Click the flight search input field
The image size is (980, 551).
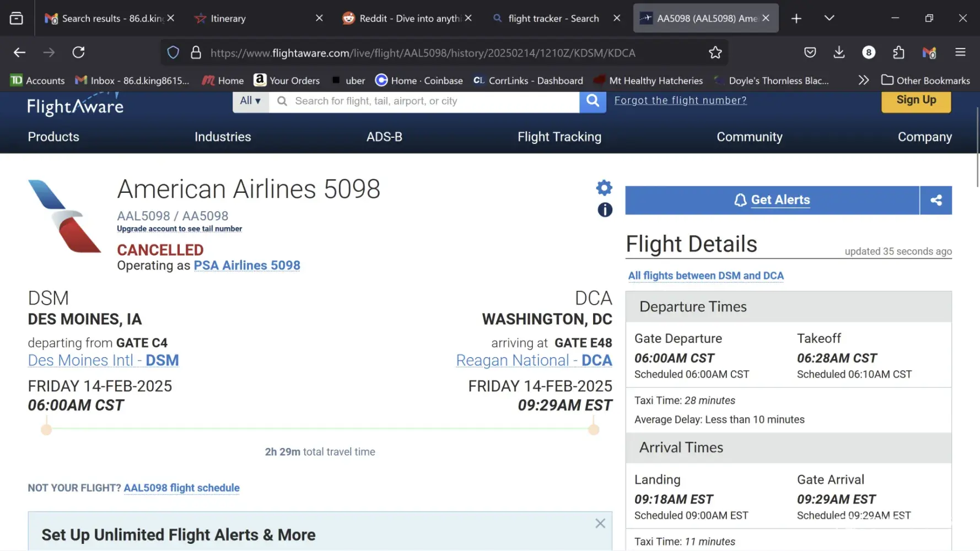click(424, 101)
